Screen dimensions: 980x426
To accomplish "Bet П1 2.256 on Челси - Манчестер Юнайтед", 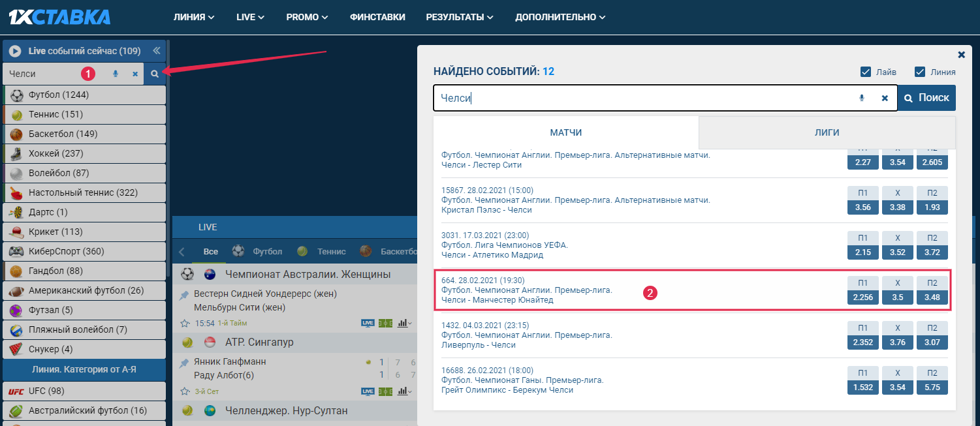I will (863, 297).
